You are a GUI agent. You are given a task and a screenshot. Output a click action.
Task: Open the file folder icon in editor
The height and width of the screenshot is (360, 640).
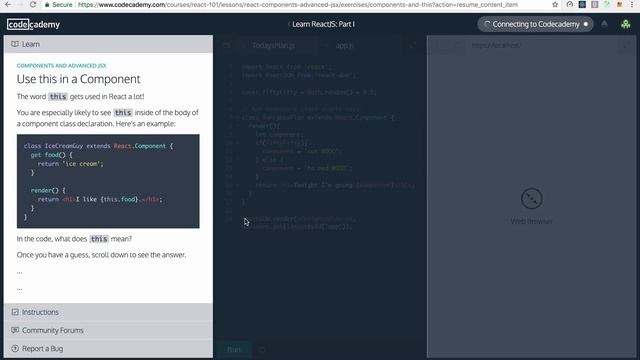227,45
